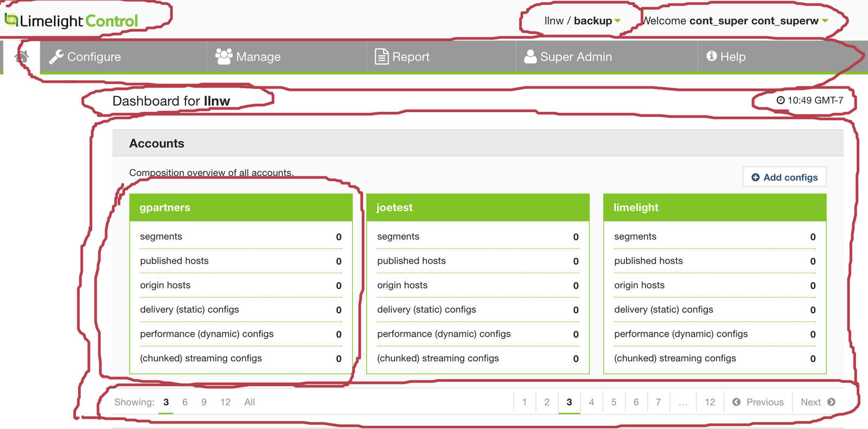Go to page 5

[x=614, y=402]
